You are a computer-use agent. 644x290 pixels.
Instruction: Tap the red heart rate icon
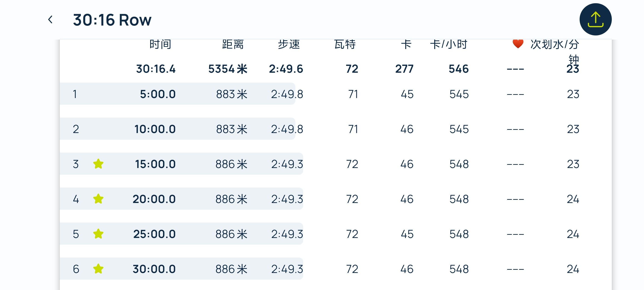click(518, 44)
